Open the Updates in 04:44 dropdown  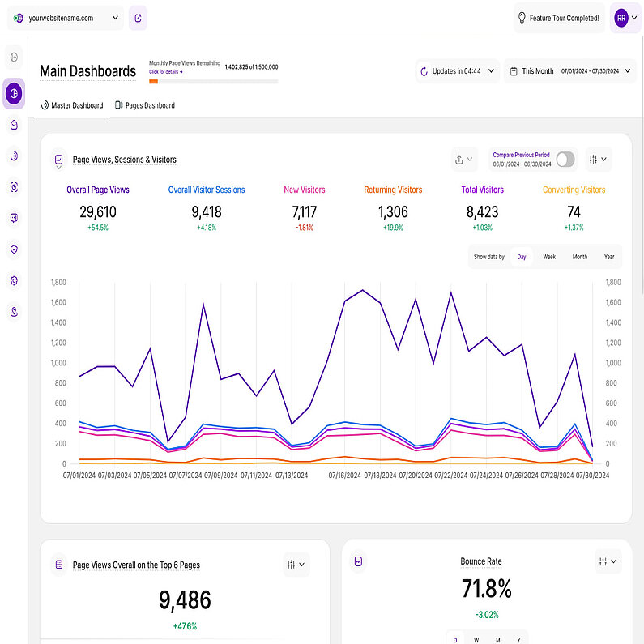tap(457, 71)
